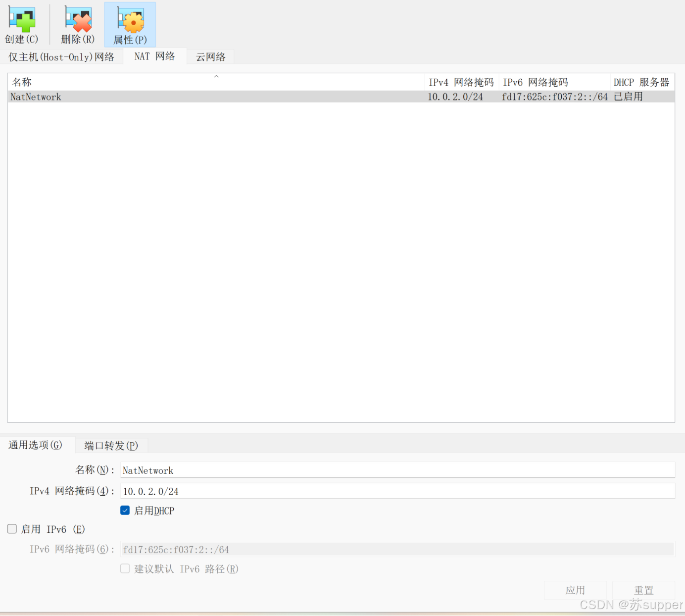Toggle the 建议默认 IPv6 路径 checkbox

pyautogui.click(x=125, y=568)
